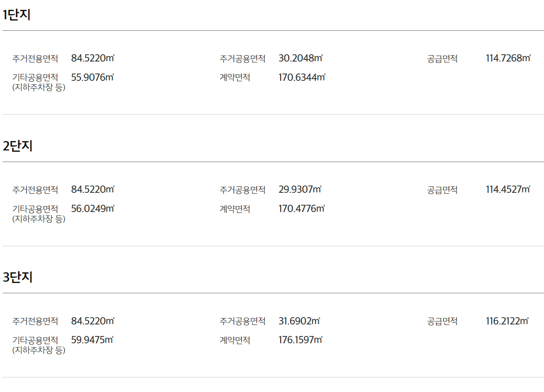Select the 170.4776㎡ 계약면적 value
Screen dimensions: 544x392
(302, 209)
